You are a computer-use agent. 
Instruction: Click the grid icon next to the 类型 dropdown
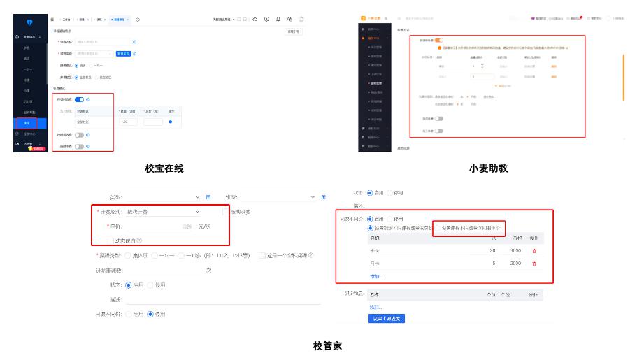pos(208,197)
